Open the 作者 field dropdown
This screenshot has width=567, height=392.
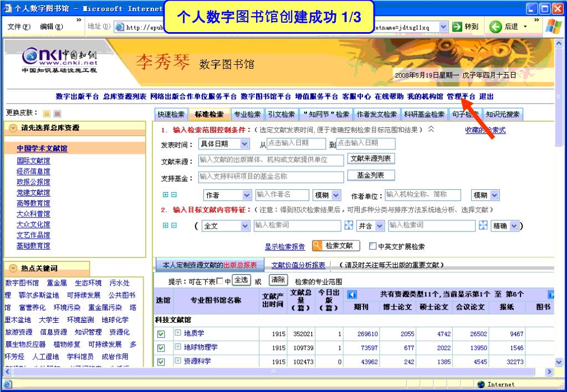click(247, 195)
